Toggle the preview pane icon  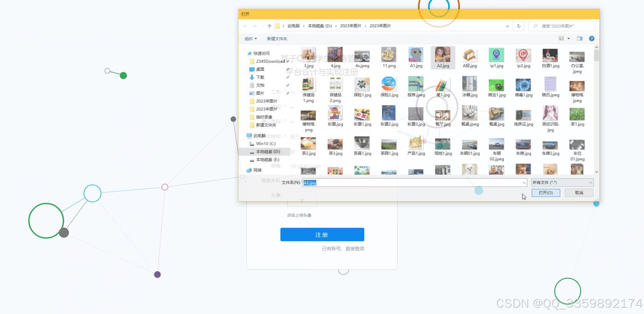pos(580,39)
